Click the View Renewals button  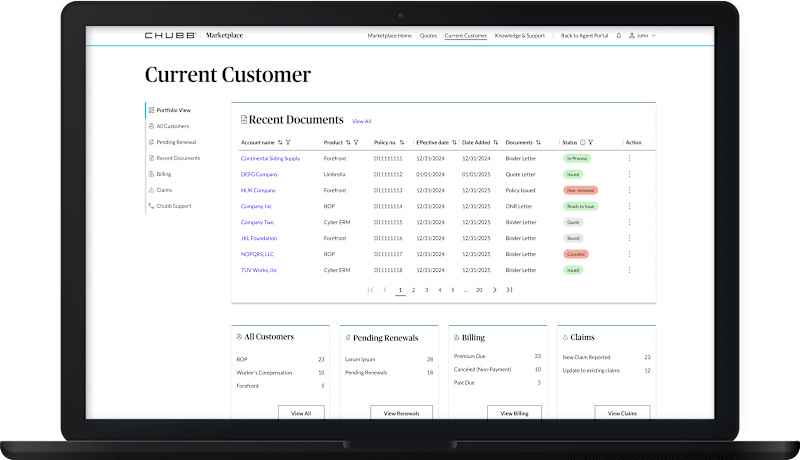tap(402, 413)
